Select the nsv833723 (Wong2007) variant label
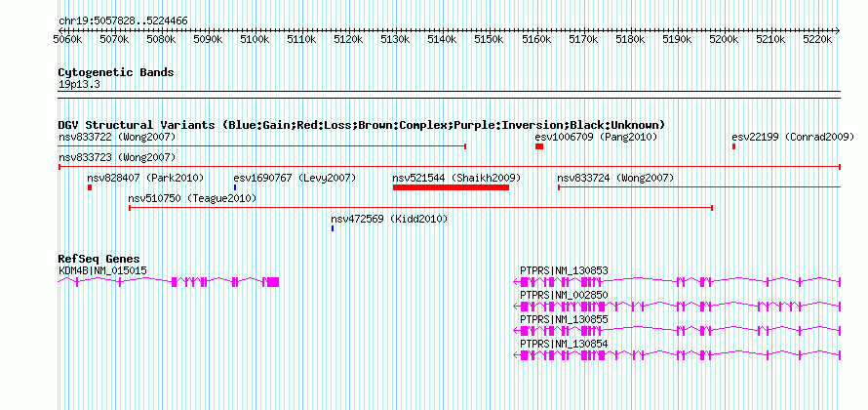 (117, 157)
